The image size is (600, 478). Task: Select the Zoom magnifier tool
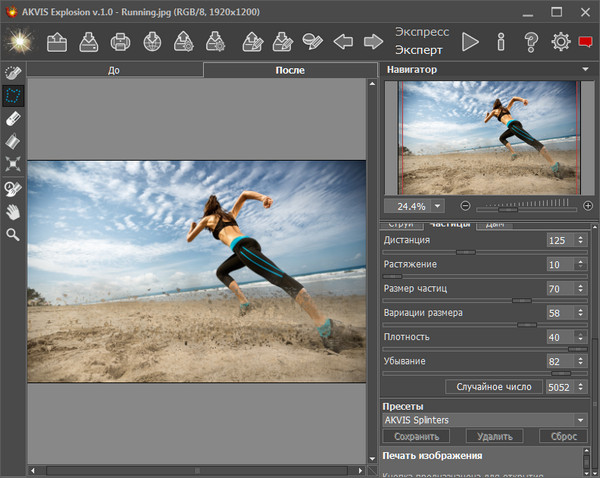tap(13, 234)
